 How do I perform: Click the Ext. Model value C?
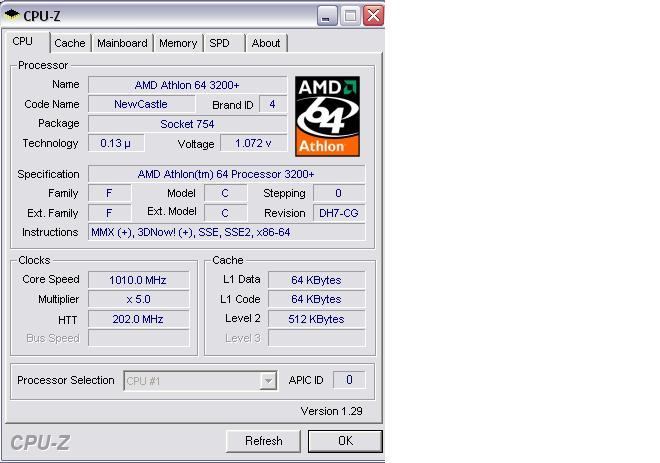pos(225,213)
